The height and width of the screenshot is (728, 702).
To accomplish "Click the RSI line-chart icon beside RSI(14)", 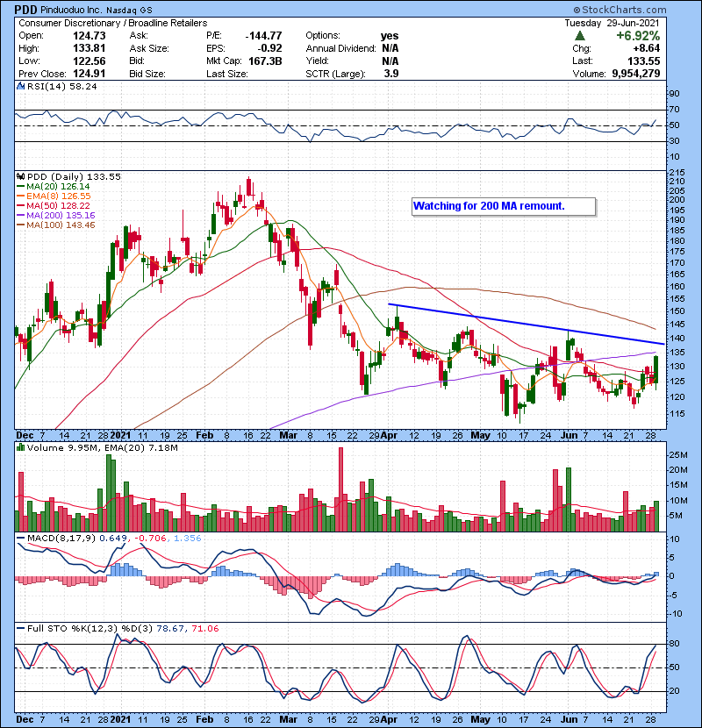I will 20,86.
